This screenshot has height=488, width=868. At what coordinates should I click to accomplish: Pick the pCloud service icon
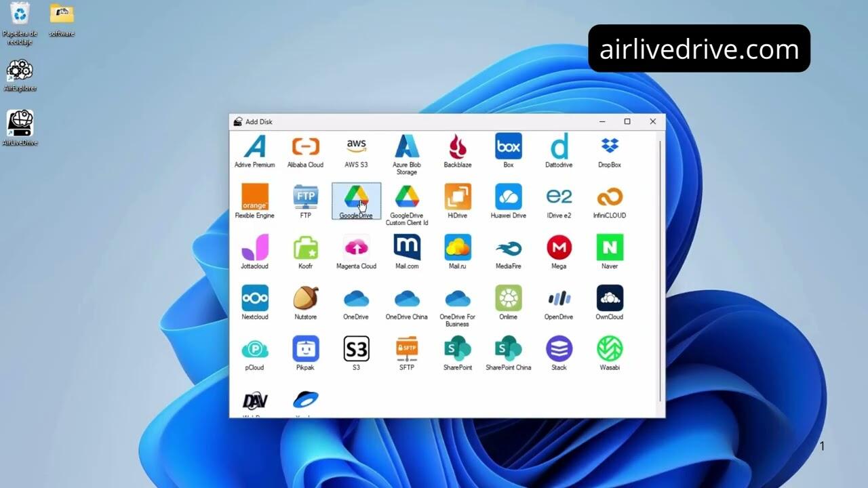[254, 349]
